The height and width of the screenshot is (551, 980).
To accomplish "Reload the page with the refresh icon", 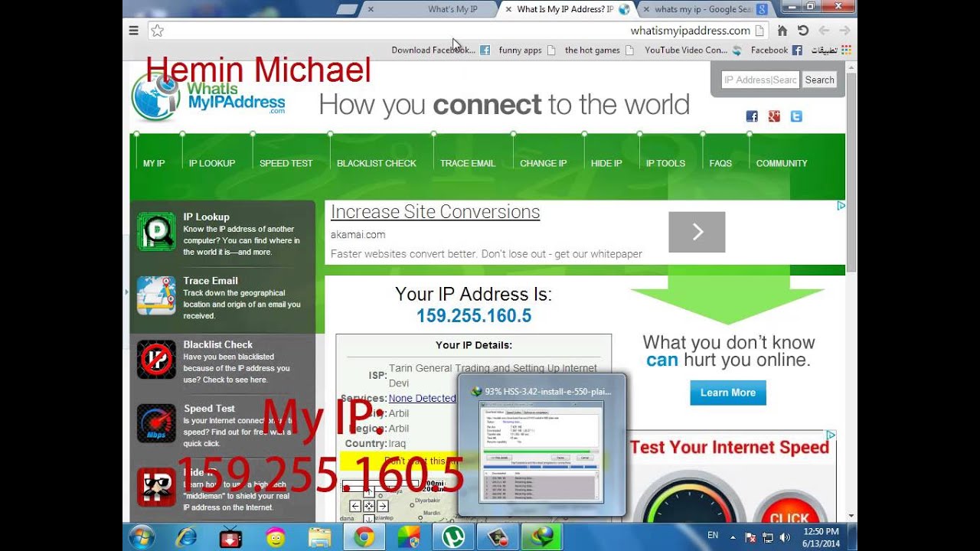I will 802,31.
